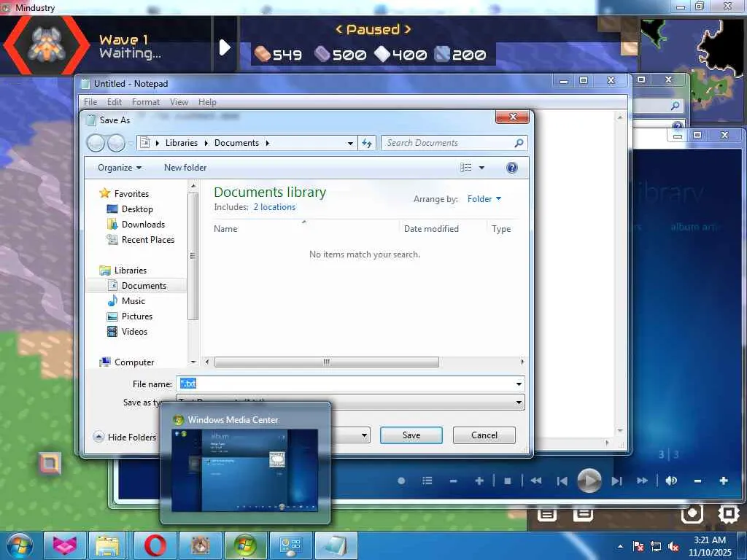This screenshot has width=747, height=560.
Task: Open the Notepad Edit menu
Action: pyautogui.click(x=115, y=102)
